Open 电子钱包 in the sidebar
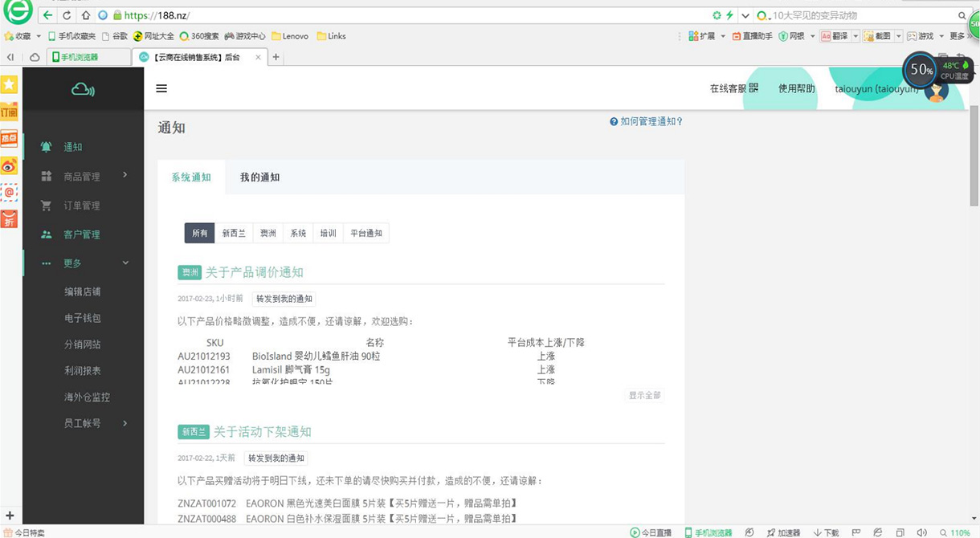Screen dimensions: 980x538 pyautogui.click(x=83, y=318)
